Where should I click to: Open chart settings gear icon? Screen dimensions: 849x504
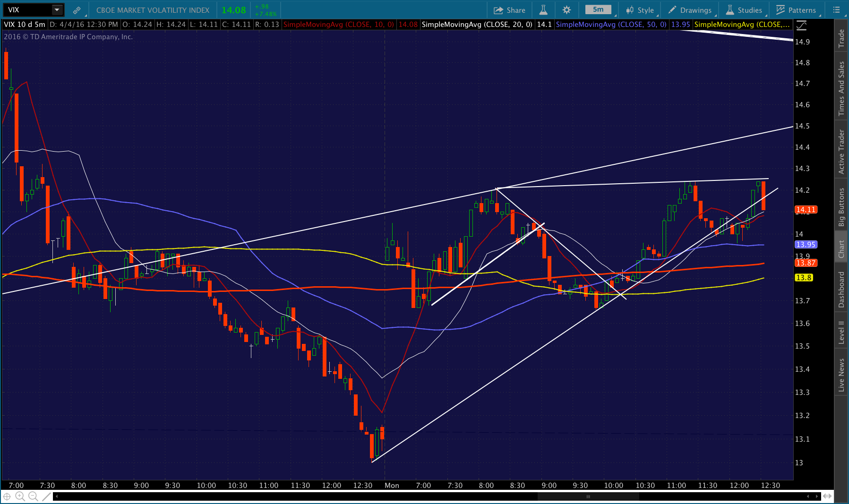(566, 10)
